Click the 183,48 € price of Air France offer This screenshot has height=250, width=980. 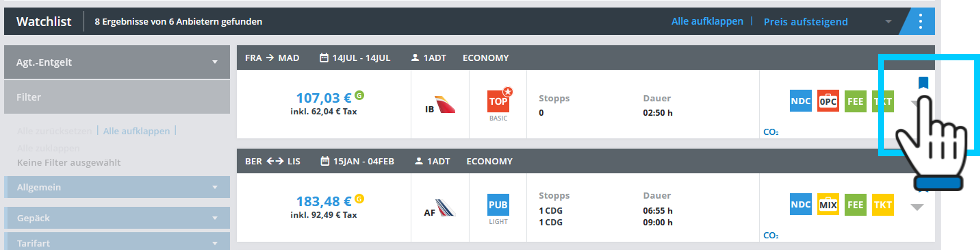coord(324,201)
